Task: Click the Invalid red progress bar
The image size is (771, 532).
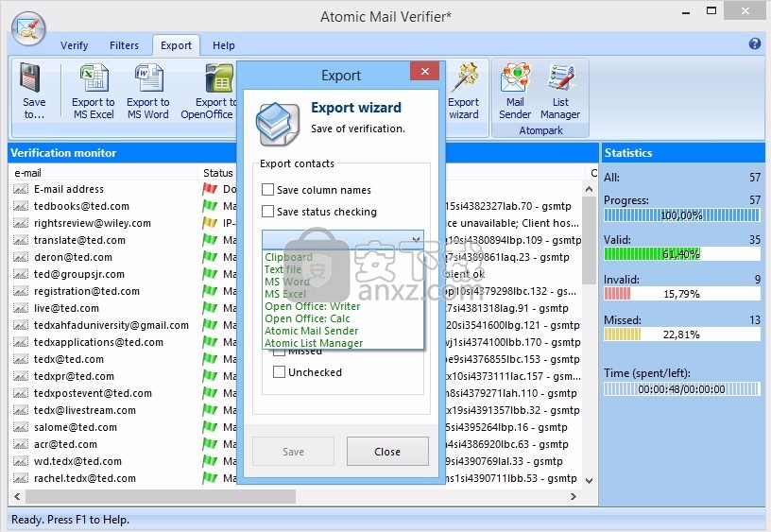Action: pos(681,294)
